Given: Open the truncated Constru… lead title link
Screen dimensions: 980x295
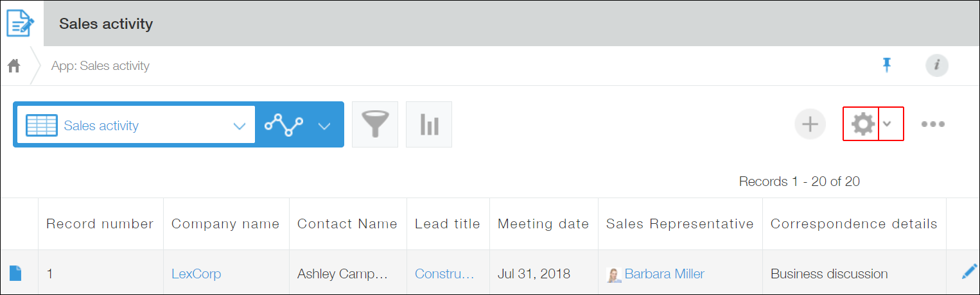Looking at the screenshot, I should [444, 274].
